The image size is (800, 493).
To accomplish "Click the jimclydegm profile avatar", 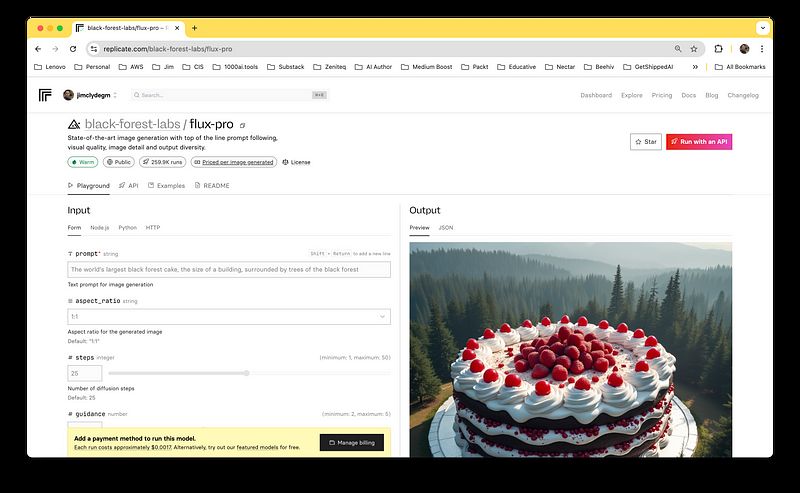I will point(68,95).
